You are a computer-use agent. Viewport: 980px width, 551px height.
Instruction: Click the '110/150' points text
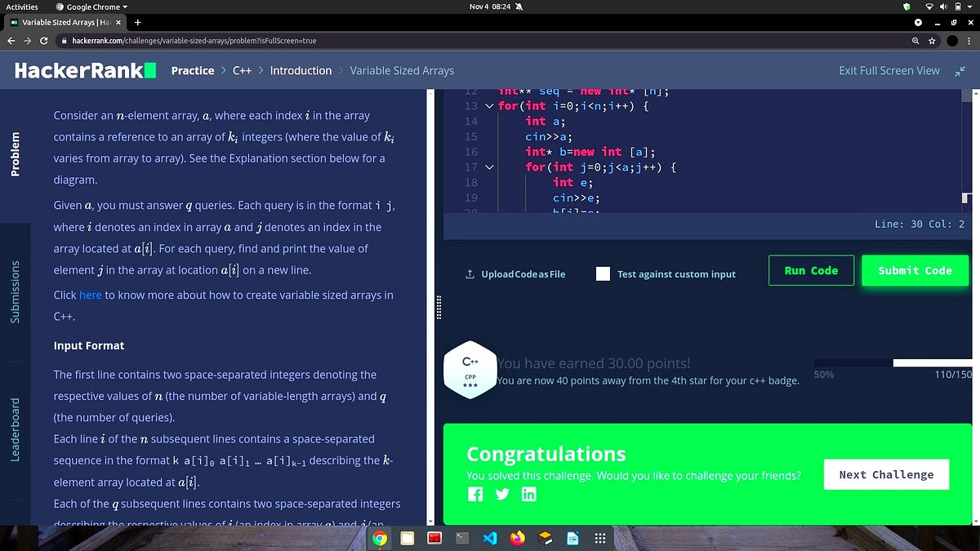[x=953, y=375]
